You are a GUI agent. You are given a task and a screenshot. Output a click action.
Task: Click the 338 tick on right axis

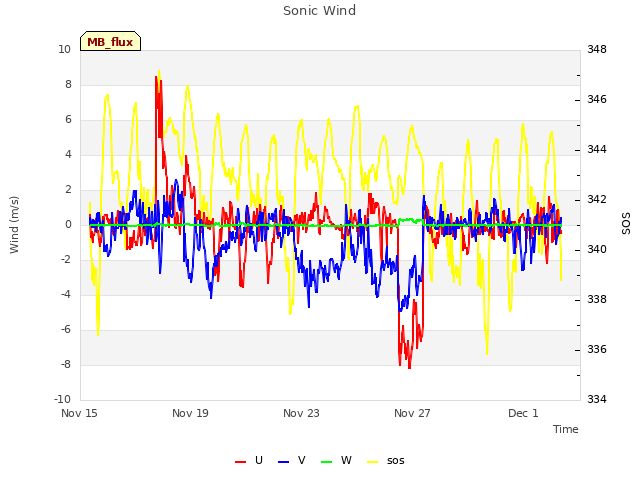(597, 300)
